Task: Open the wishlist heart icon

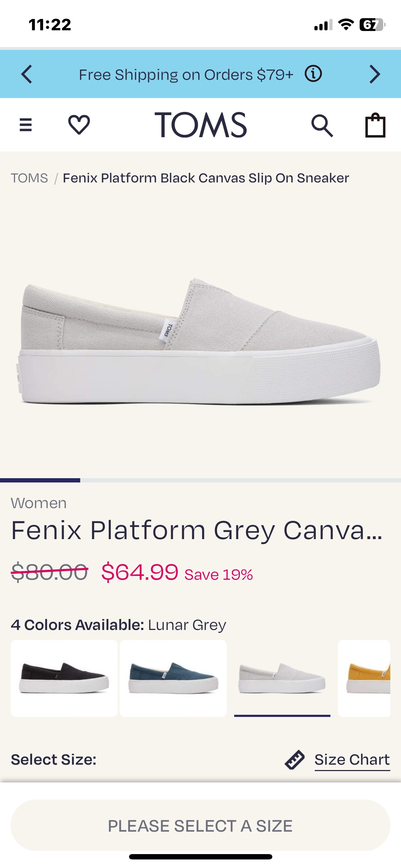Action: point(79,125)
